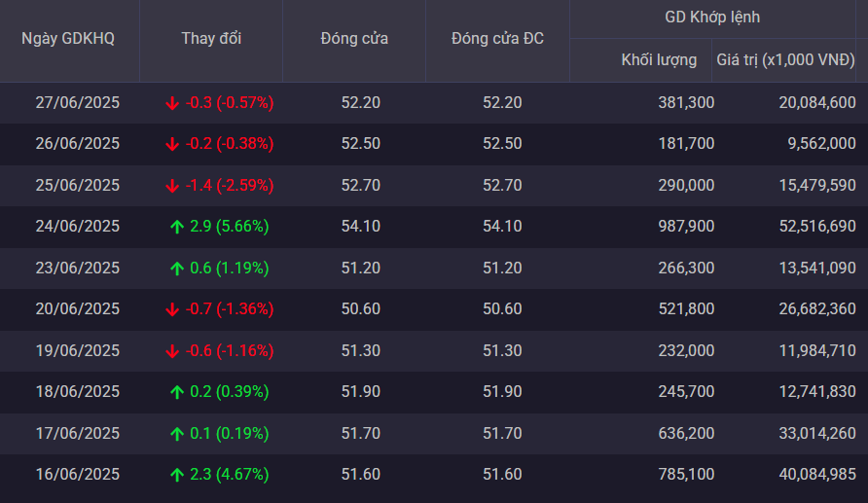Viewport: 868px width, 503px height.
Task: Click the green up arrow for 24/06/2025
Action: (176, 227)
